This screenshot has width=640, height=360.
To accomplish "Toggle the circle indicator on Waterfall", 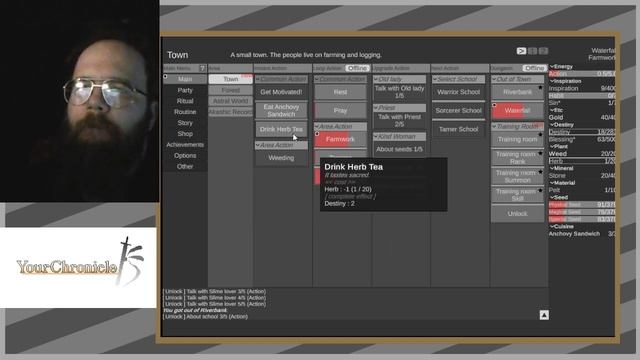I will click(x=494, y=105).
